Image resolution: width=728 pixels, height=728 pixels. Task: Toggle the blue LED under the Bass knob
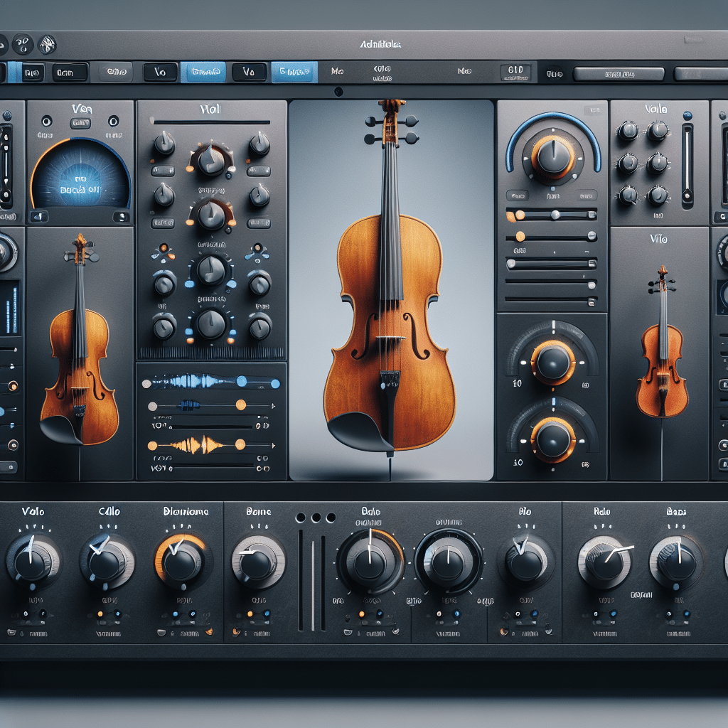(x=686, y=614)
